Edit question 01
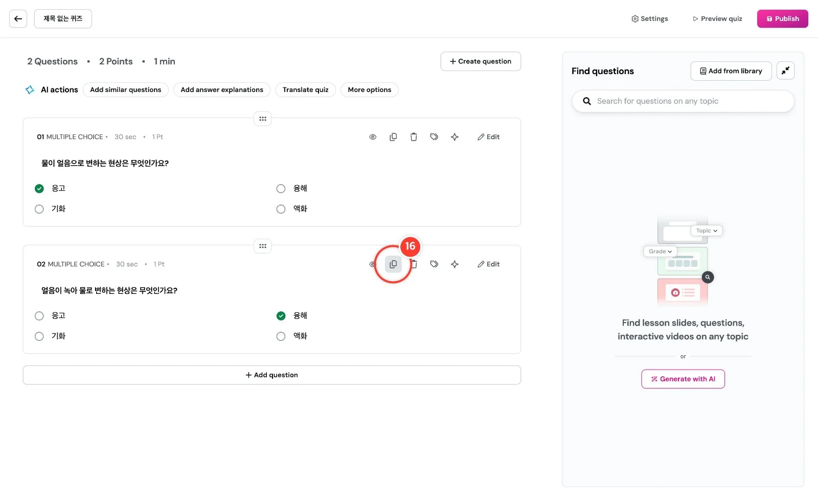This screenshot has width=818, height=504. pos(488,137)
